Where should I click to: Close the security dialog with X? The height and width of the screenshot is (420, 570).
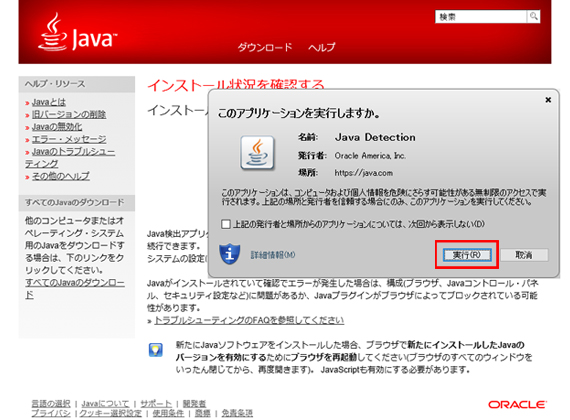click(x=548, y=100)
